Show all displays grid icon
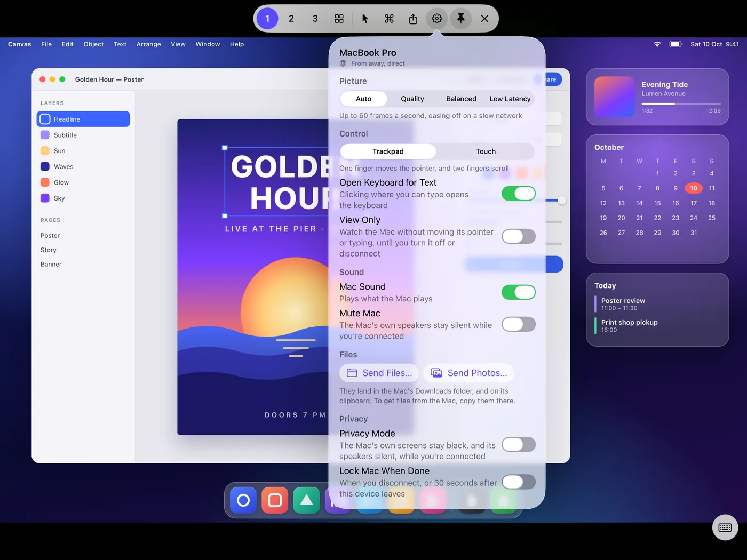This screenshot has height=560, width=747. tap(339, 19)
